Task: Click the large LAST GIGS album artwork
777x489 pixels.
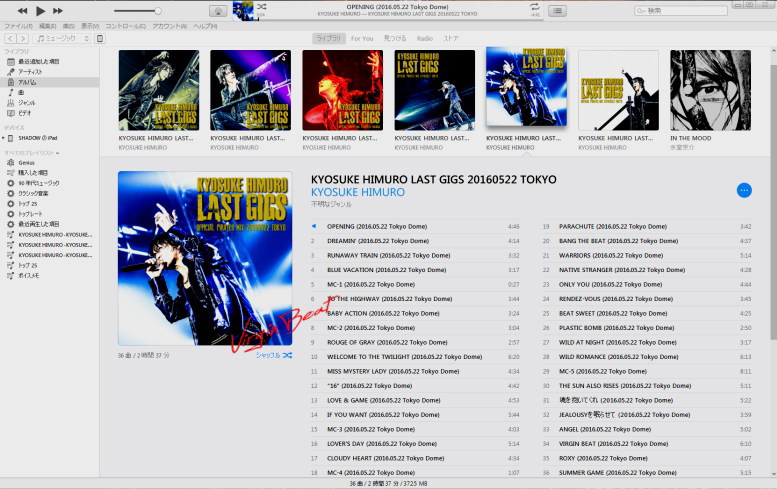Action: (205, 258)
